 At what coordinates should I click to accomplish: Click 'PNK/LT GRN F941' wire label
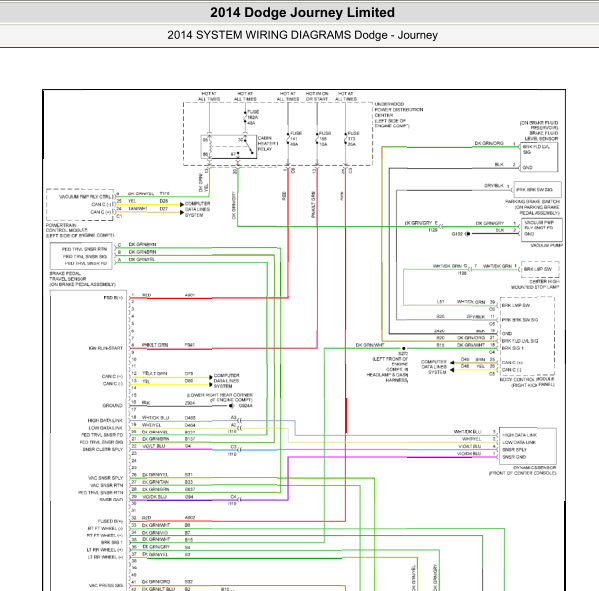click(x=168, y=345)
